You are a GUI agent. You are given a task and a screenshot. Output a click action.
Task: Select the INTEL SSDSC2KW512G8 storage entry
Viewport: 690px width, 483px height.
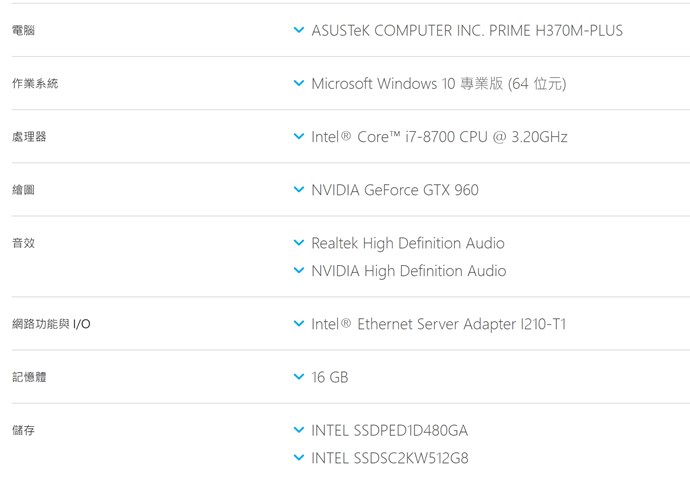pyautogui.click(x=390, y=458)
